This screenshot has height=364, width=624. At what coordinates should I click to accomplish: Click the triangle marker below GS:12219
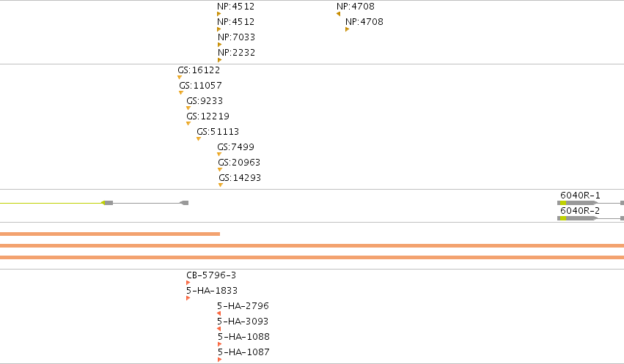click(x=188, y=124)
